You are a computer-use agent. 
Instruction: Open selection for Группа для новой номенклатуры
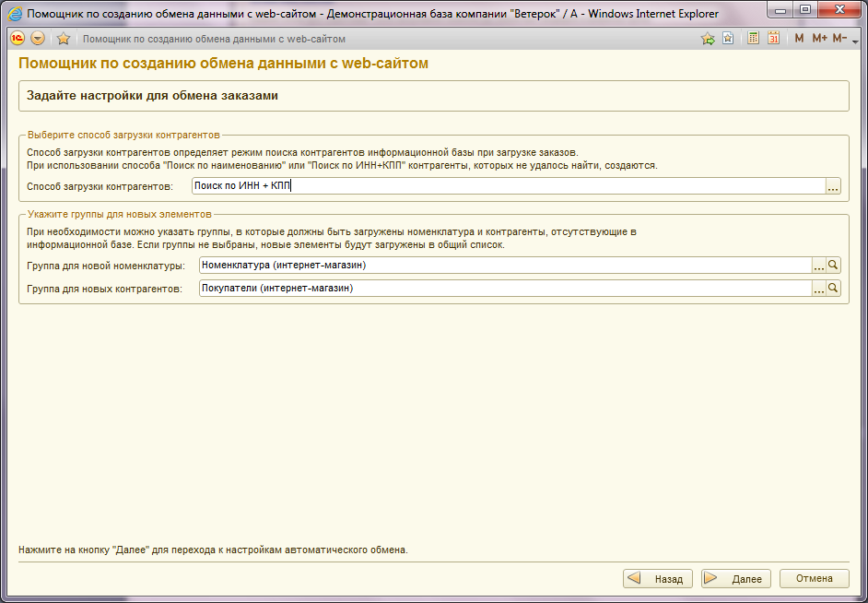coord(819,266)
